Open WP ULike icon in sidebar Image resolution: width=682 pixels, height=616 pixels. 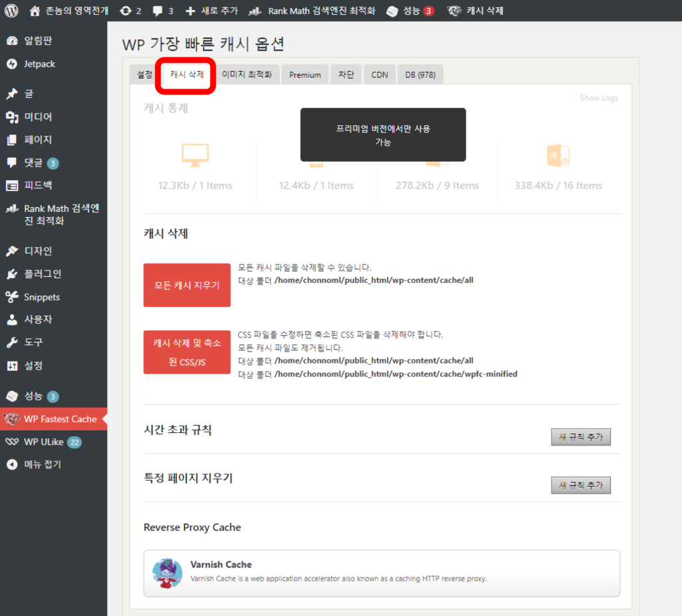pos(12,442)
